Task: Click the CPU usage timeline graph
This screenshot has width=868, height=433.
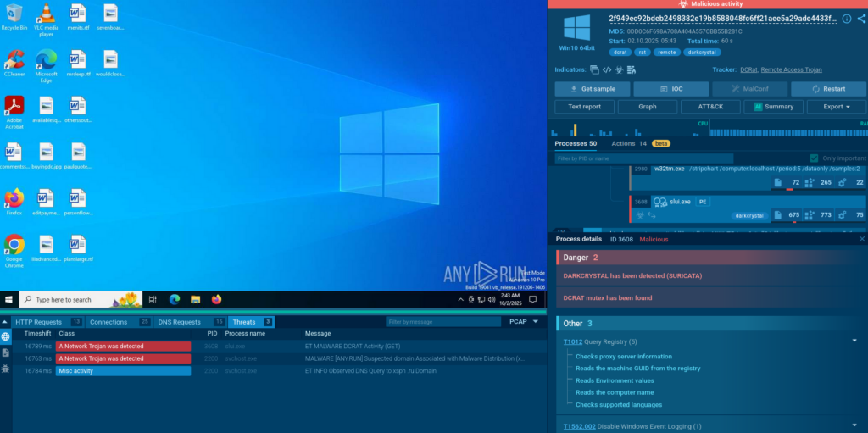Action: point(702,131)
